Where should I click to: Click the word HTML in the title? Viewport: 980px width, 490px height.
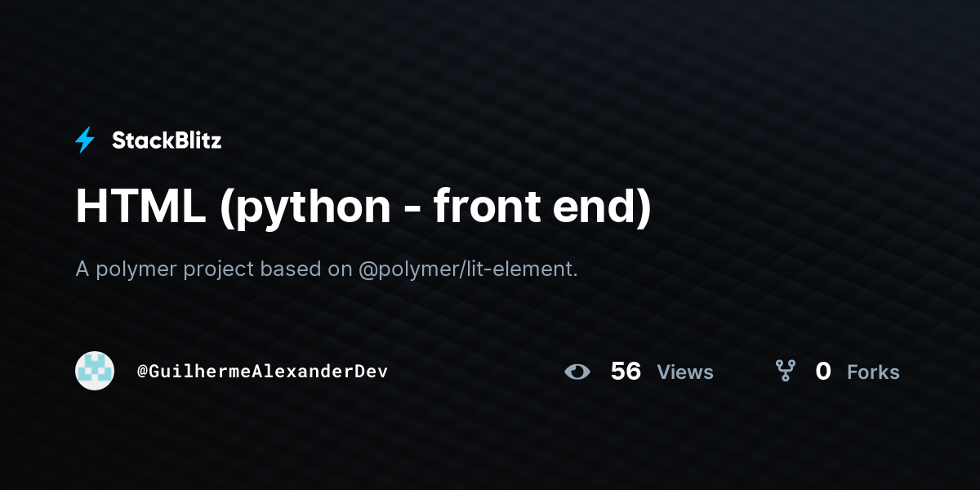click(x=140, y=207)
